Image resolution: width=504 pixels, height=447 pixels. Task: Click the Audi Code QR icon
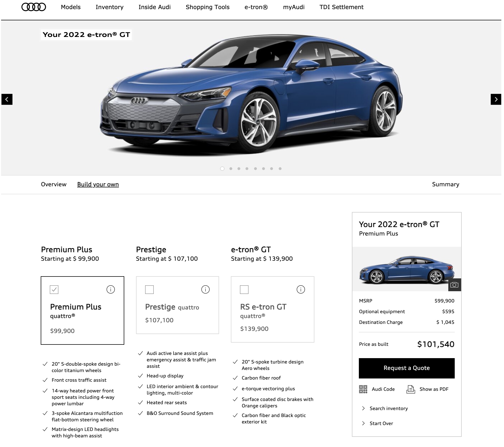tap(363, 389)
